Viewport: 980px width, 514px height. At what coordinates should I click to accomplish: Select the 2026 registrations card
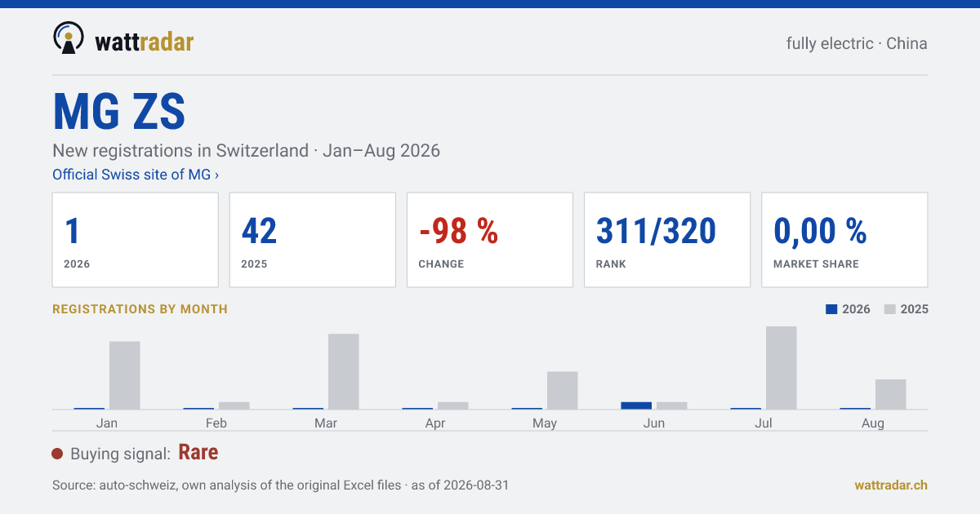pyautogui.click(x=136, y=240)
